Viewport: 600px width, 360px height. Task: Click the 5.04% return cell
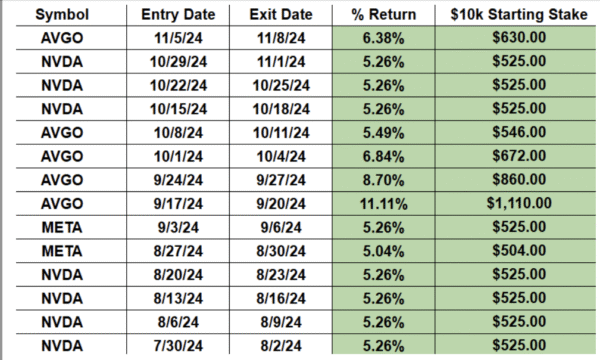(x=383, y=251)
